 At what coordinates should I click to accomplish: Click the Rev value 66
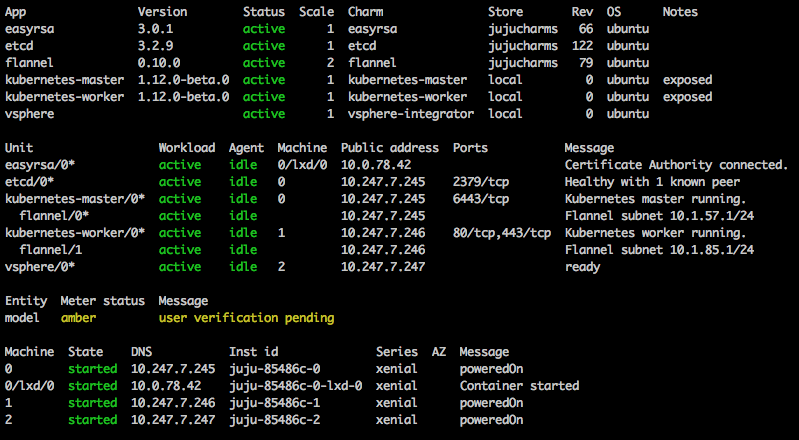[586, 29]
